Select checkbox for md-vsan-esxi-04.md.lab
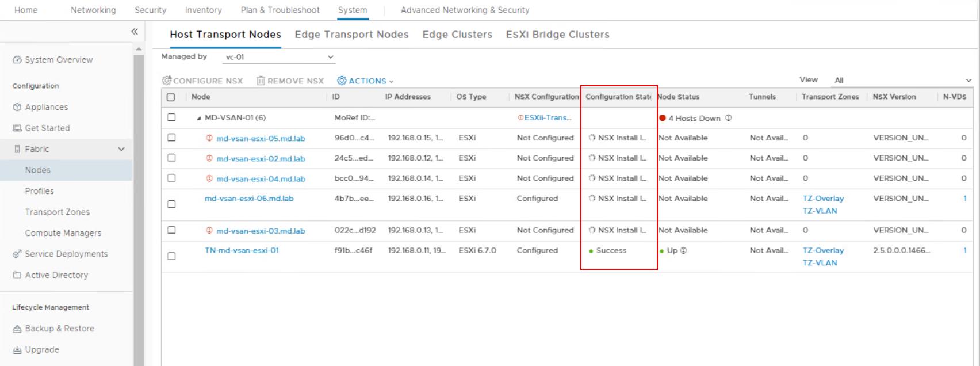The image size is (980, 366). click(x=171, y=178)
